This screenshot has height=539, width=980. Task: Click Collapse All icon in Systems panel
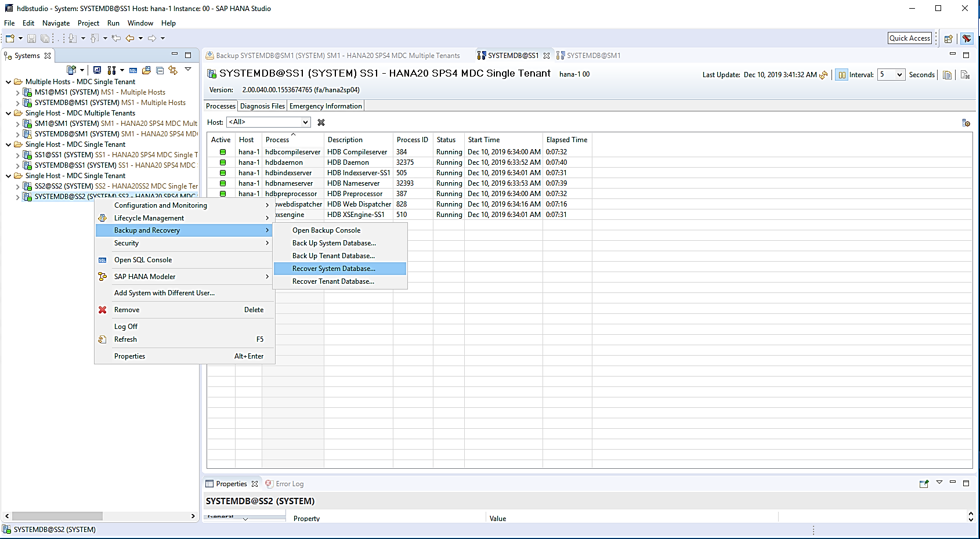[x=160, y=70]
